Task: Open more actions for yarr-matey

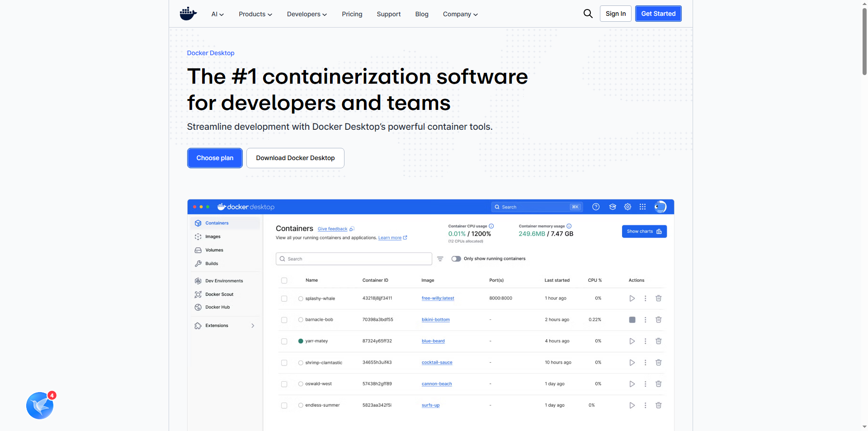Action: click(645, 341)
